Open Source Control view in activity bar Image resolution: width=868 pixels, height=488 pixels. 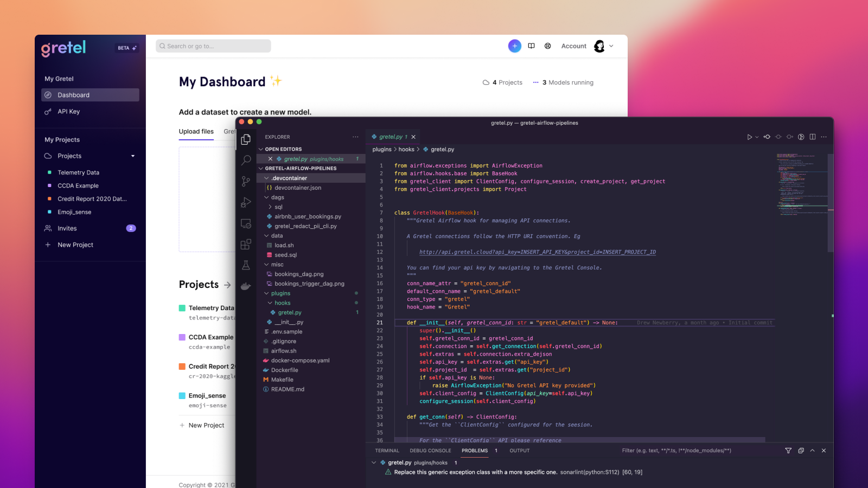(246, 181)
